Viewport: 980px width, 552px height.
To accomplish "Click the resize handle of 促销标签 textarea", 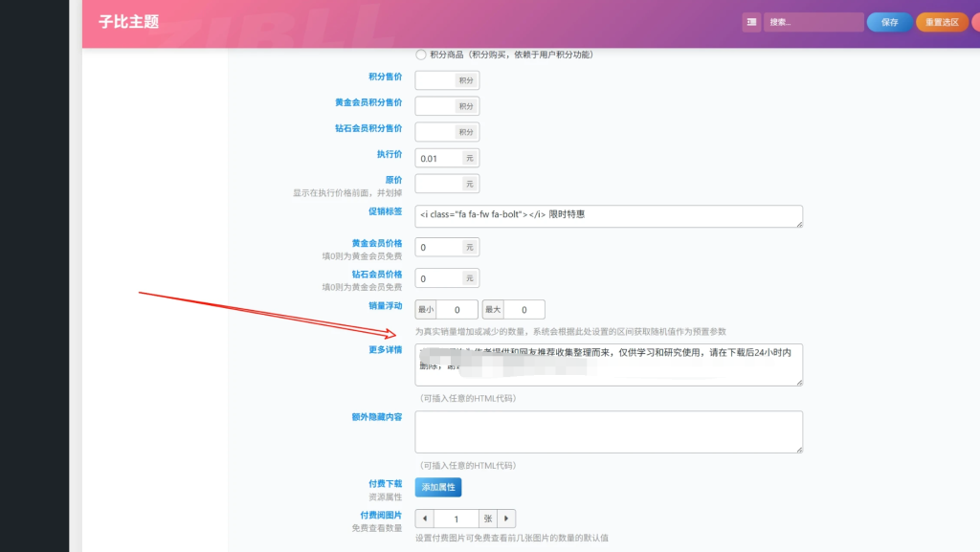I will [799, 224].
